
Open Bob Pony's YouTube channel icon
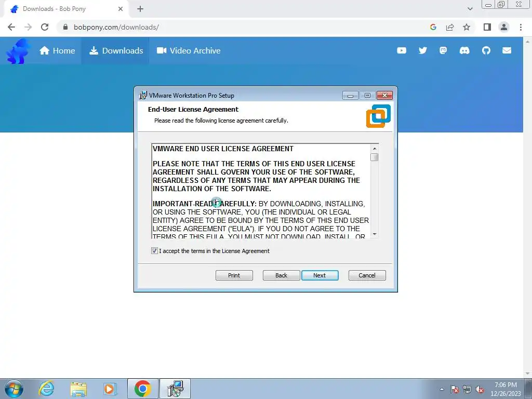[402, 50]
